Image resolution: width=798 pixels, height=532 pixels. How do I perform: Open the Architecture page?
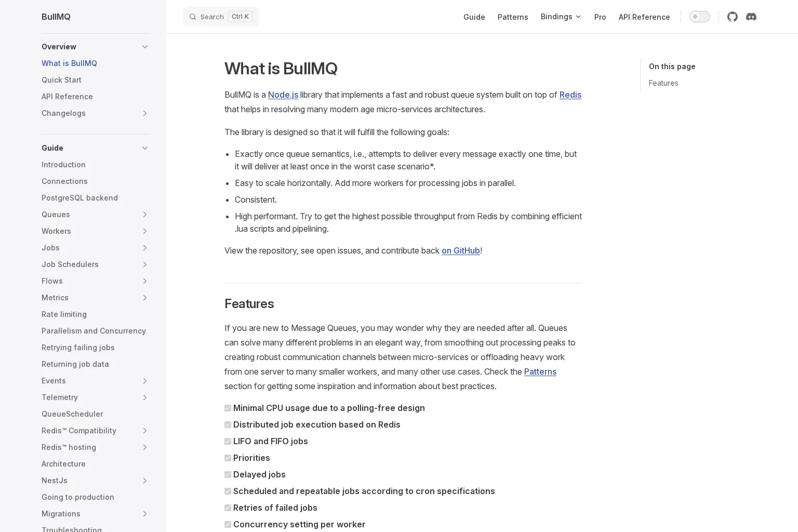(x=63, y=464)
